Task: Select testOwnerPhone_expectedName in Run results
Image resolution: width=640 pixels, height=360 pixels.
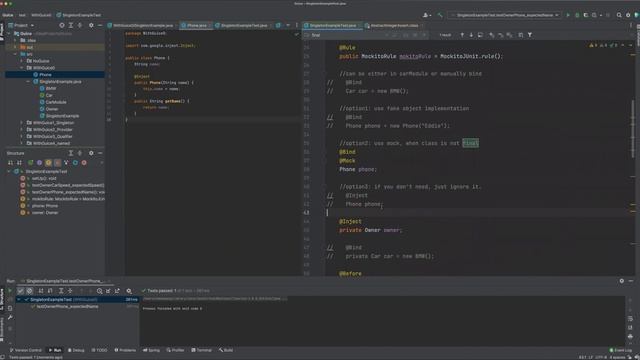Action: point(67,307)
